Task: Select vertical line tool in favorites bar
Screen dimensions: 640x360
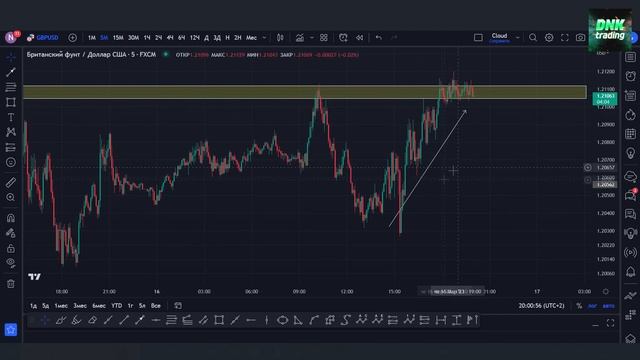Action: [x=267, y=320]
